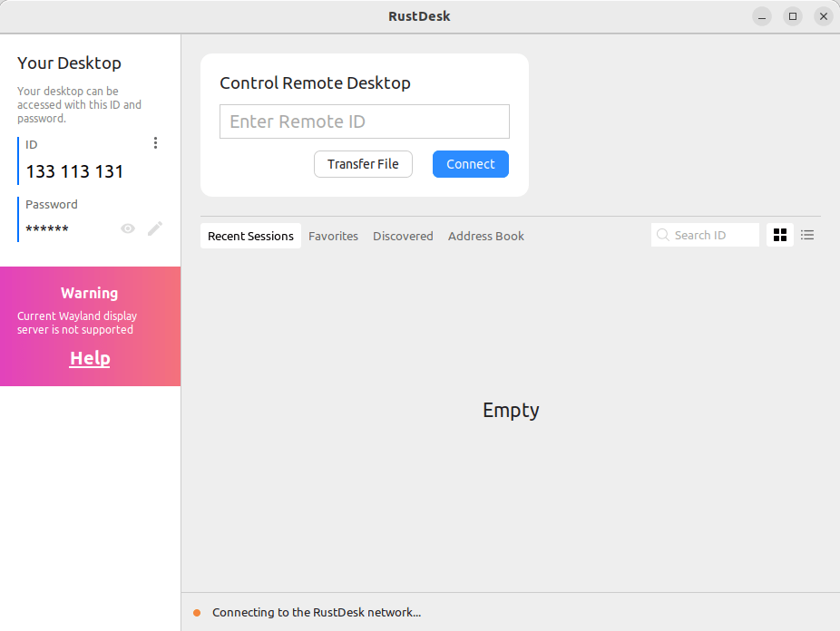
Task: Click the search magnifier icon
Action: click(663, 235)
